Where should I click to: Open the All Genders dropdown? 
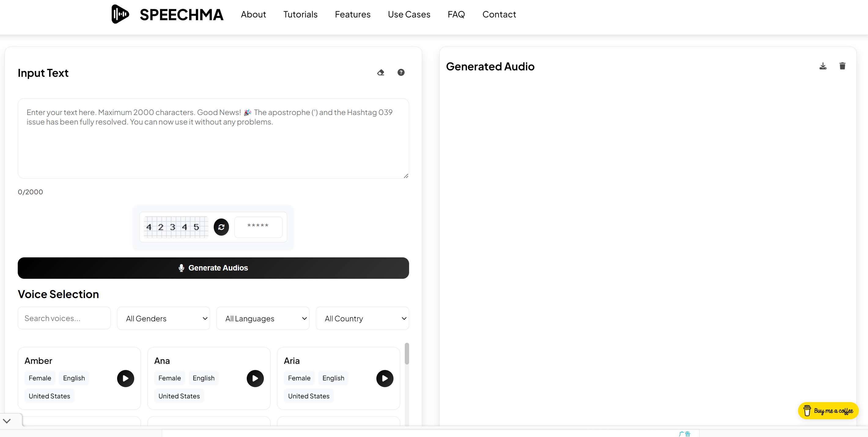164,318
